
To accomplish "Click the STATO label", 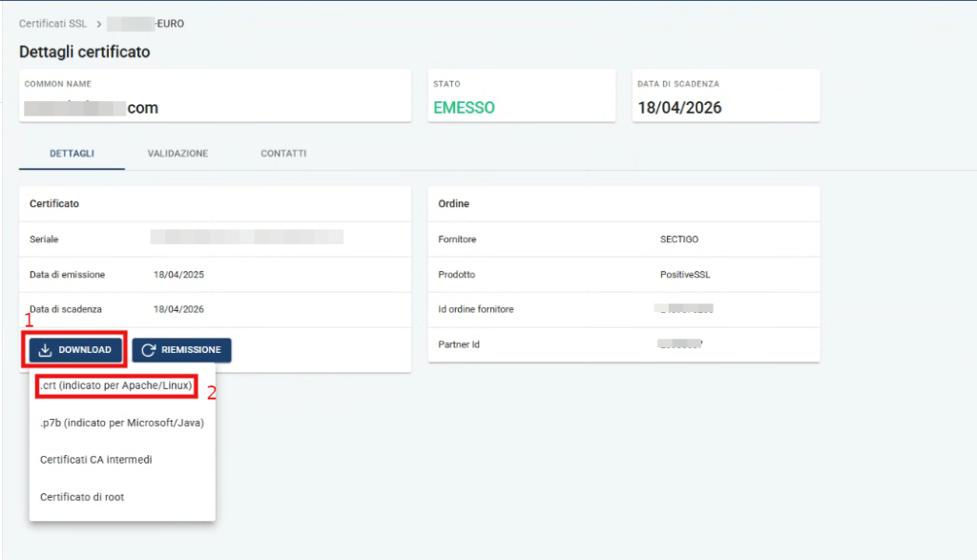I will tap(447, 84).
